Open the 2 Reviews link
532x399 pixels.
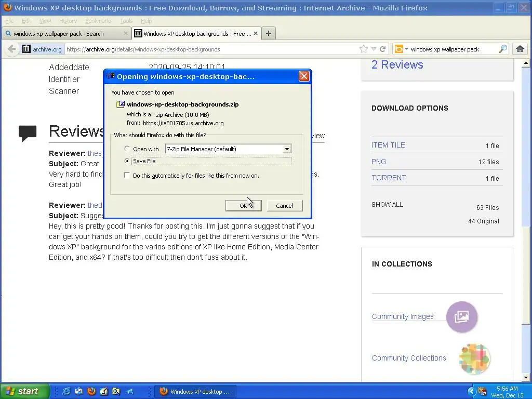click(x=397, y=64)
